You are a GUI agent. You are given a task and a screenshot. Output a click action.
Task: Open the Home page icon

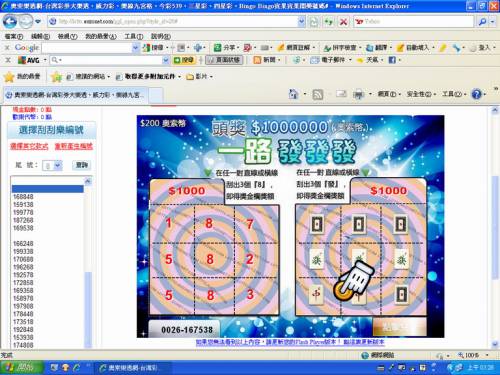[293, 94]
